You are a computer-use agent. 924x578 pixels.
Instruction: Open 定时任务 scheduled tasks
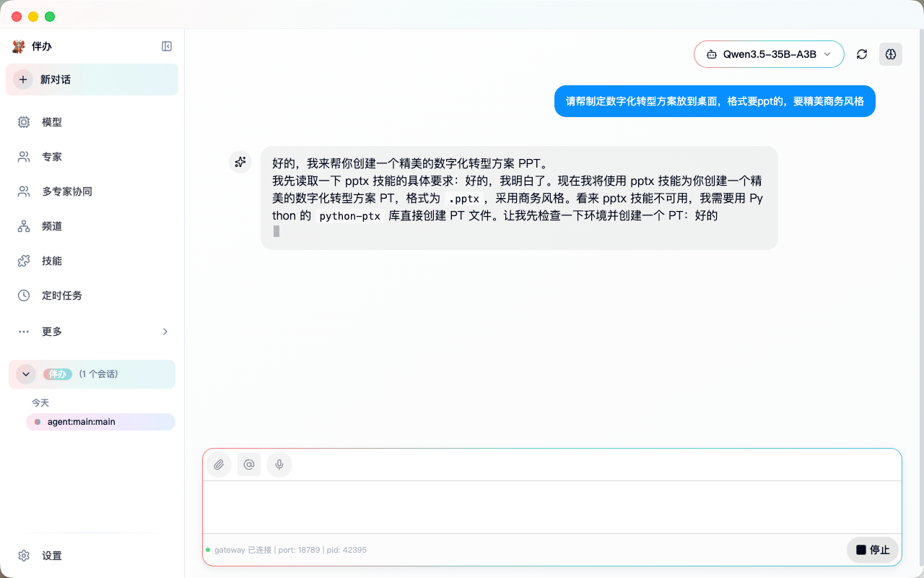click(x=61, y=295)
